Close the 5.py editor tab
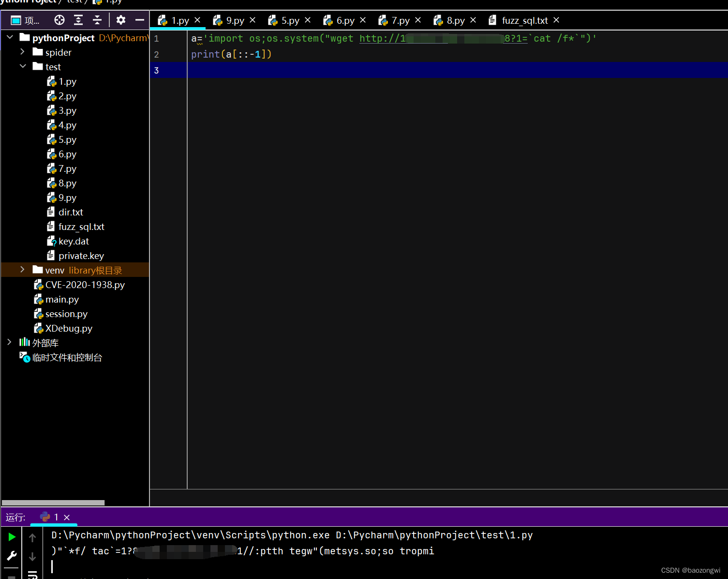This screenshot has width=728, height=579. click(308, 20)
